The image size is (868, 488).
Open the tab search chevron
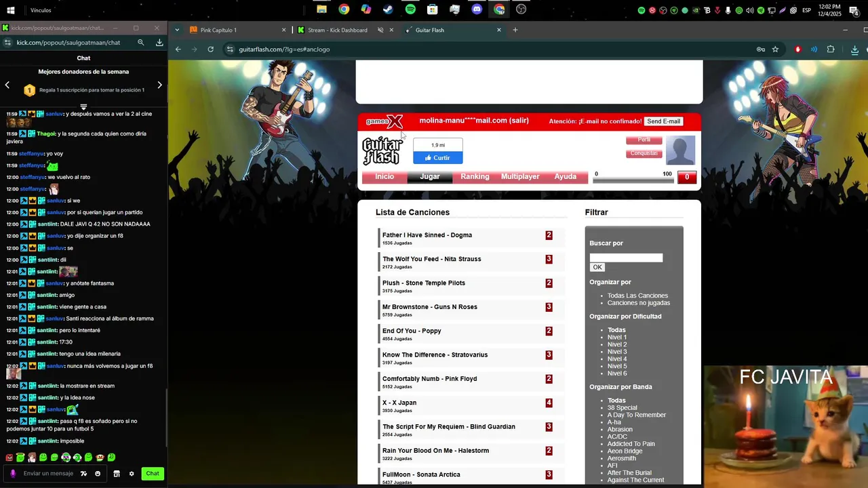(177, 30)
